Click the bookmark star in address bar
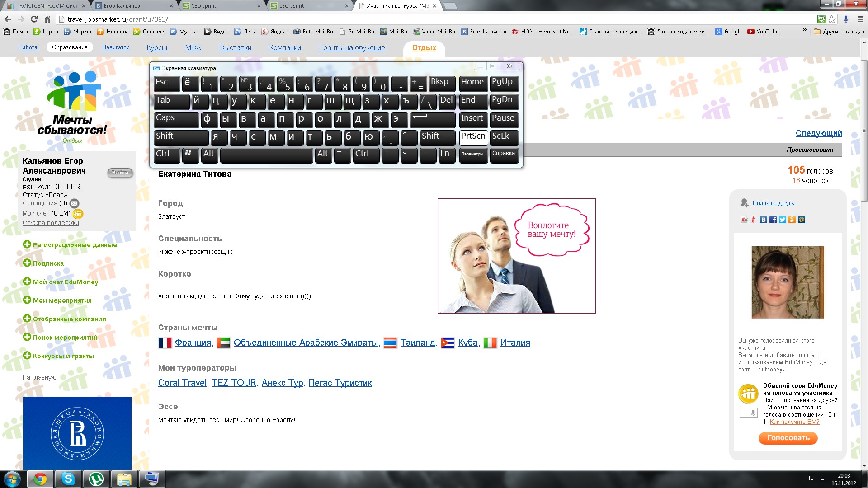The width and height of the screenshot is (868, 488). click(832, 19)
